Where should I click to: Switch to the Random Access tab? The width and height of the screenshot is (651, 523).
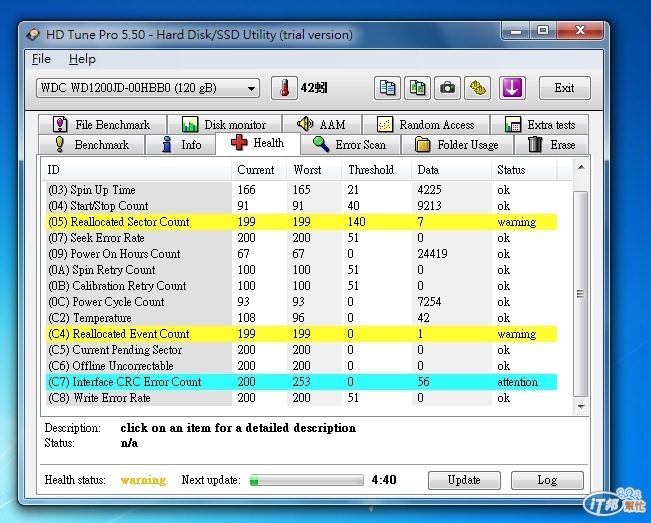[x=426, y=124]
